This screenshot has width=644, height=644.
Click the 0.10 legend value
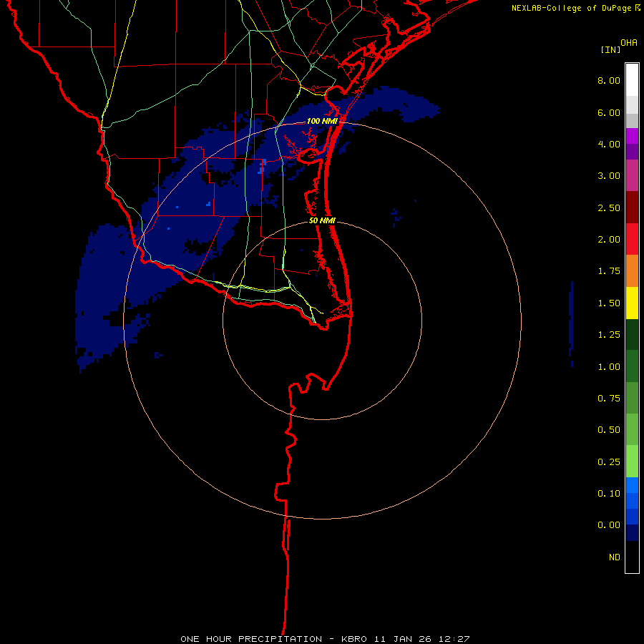pyautogui.click(x=609, y=494)
